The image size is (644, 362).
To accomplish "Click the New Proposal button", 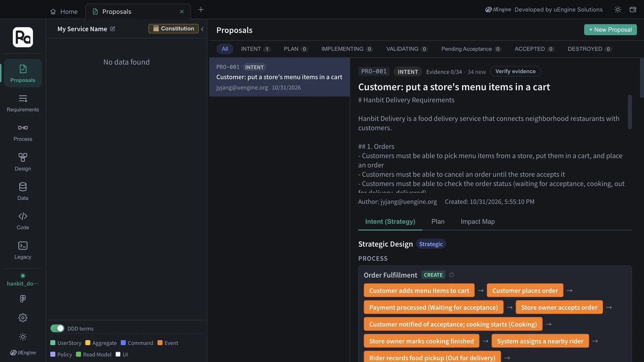I will tap(610, 30).
